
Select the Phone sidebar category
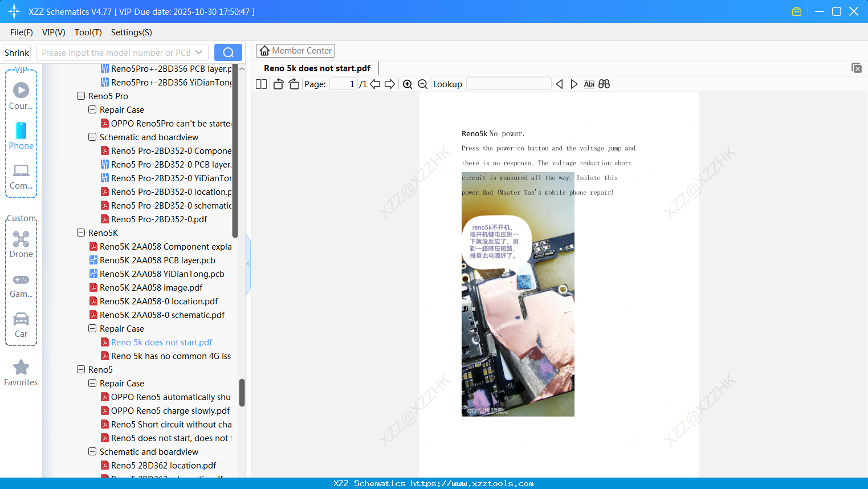(21, 136)
